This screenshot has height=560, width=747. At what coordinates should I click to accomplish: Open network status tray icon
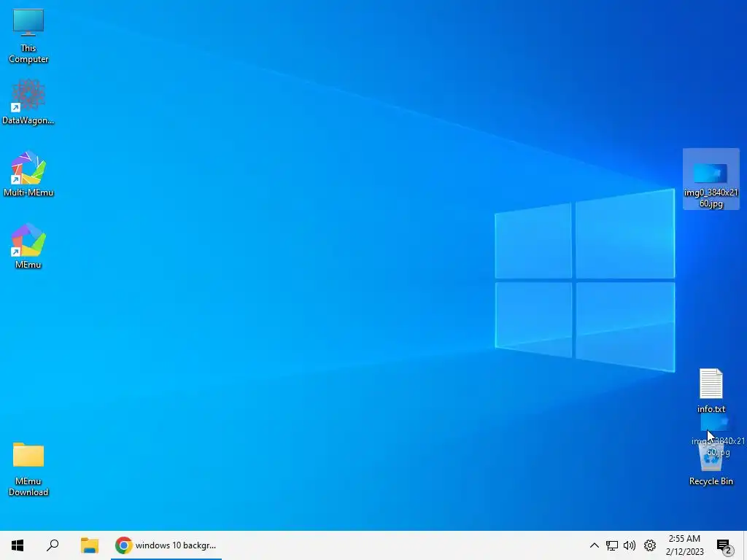pos(612,545)
